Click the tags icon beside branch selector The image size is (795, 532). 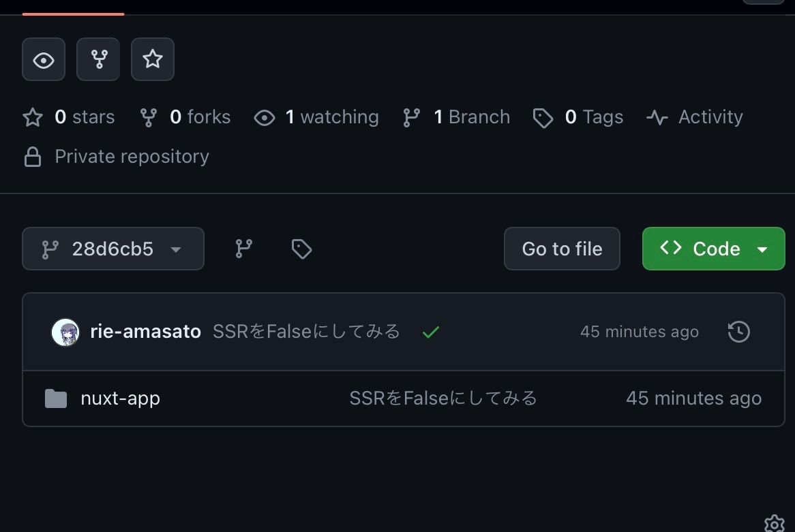point(301,249)
